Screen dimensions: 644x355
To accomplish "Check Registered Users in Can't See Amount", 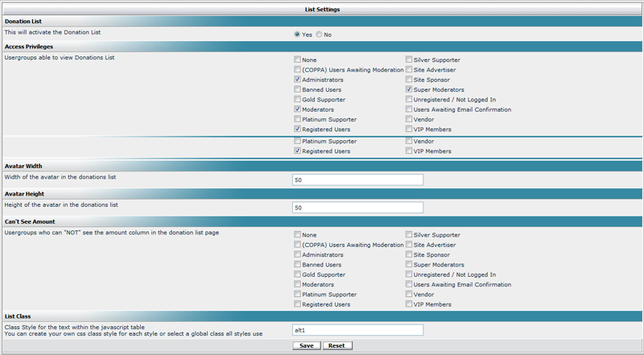I will click(297, 304).
